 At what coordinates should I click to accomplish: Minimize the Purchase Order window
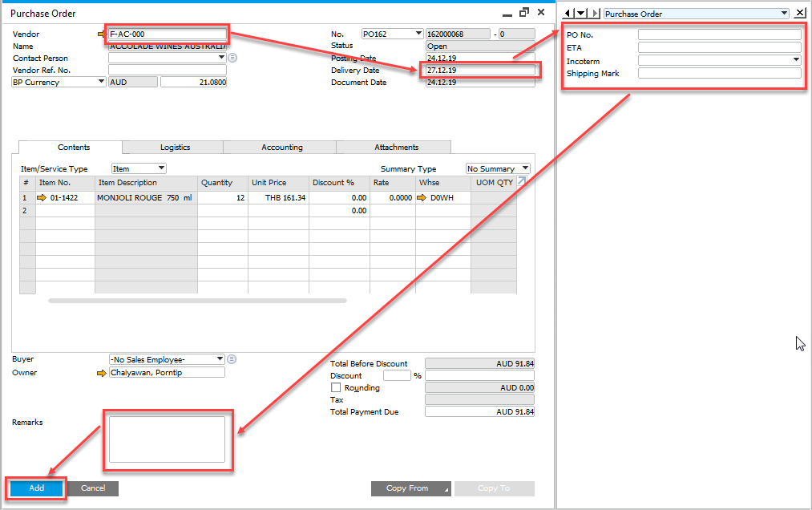tap(507, 14)
